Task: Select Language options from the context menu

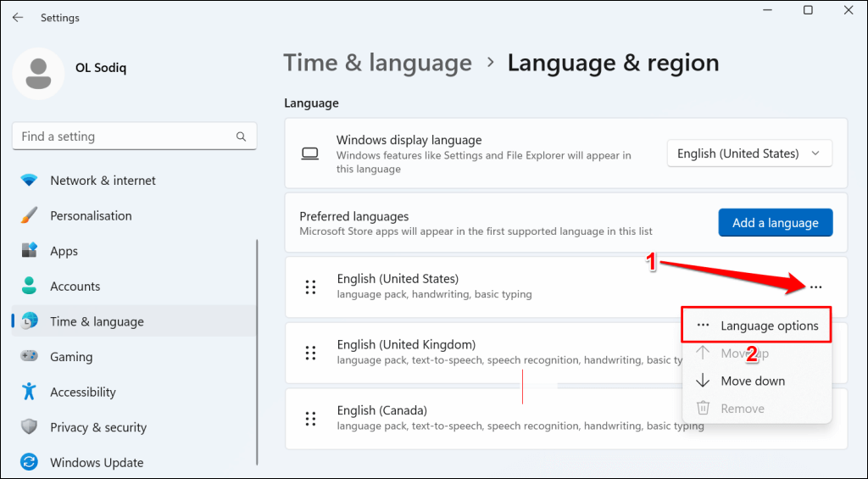Action: point(769,326)
